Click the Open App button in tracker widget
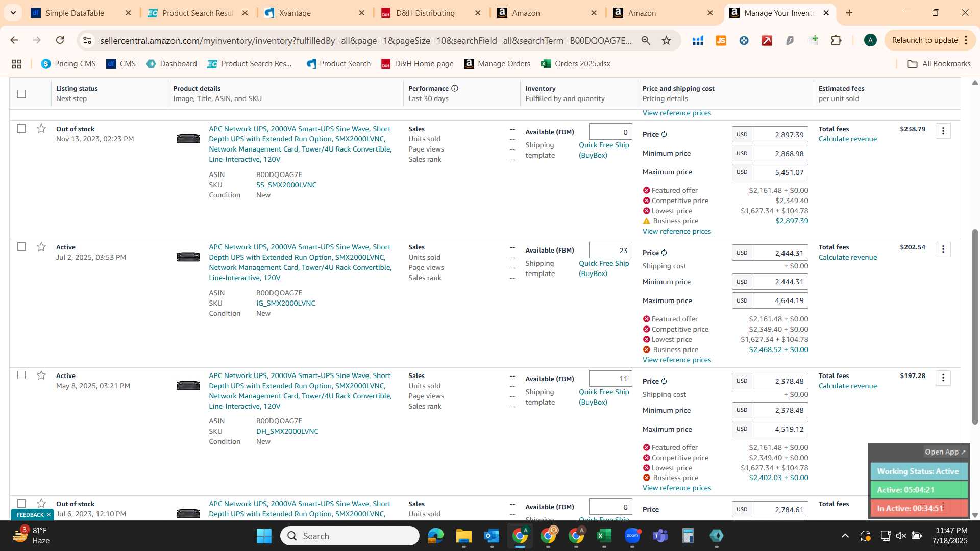980x551 pixels. coord(945,452)
